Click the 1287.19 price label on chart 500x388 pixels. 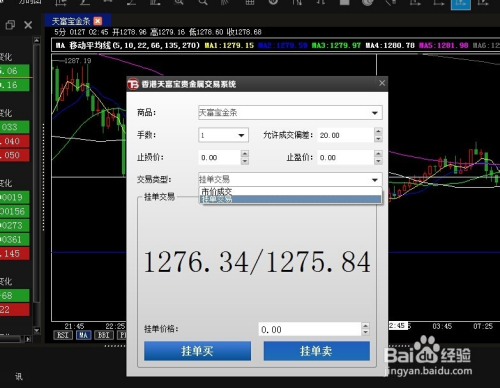pos(77,61)
